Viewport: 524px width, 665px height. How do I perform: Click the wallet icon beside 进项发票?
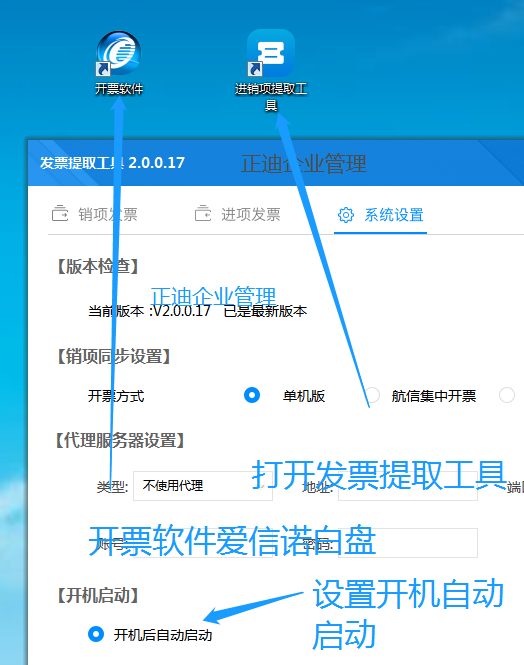point(203,214)
